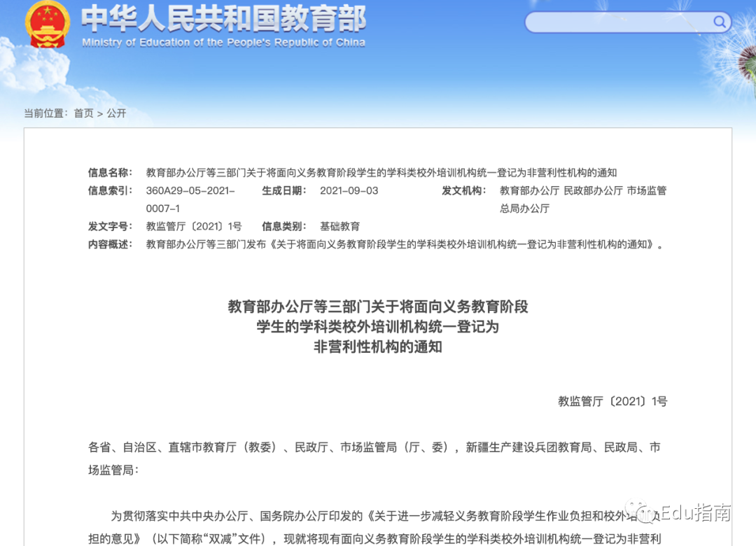Select 教监管厅〔2021〕1号 in the metadata table
Screen dimensions: 756x546
pos(194,226)
